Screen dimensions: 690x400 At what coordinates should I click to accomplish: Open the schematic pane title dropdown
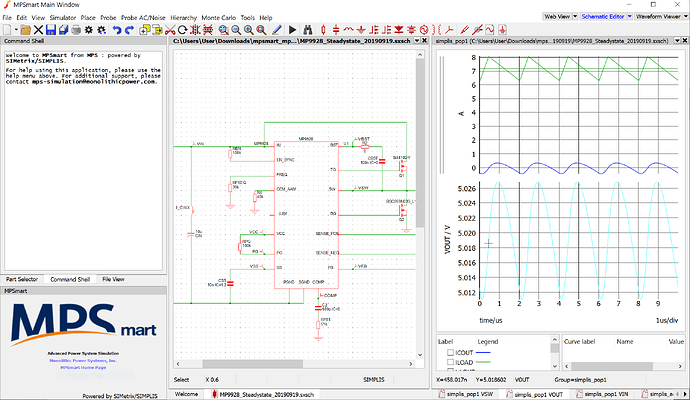(417, 40)
